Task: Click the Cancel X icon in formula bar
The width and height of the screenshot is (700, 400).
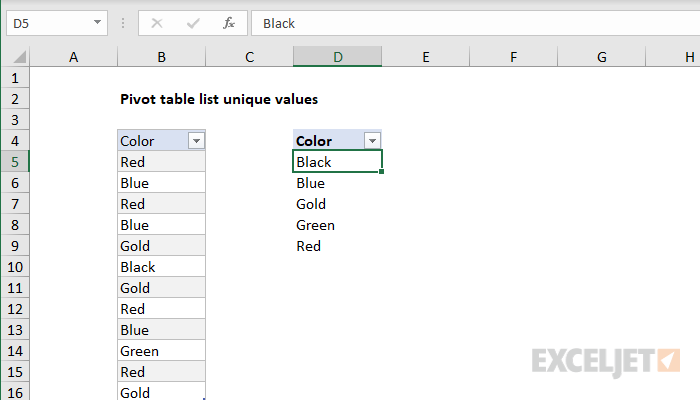Action: click(157, 23)
